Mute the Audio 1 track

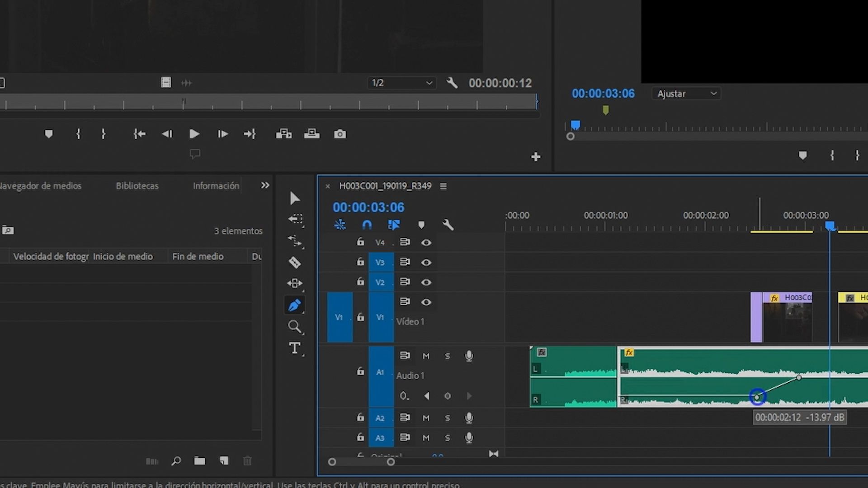click(x=425, y=356)
